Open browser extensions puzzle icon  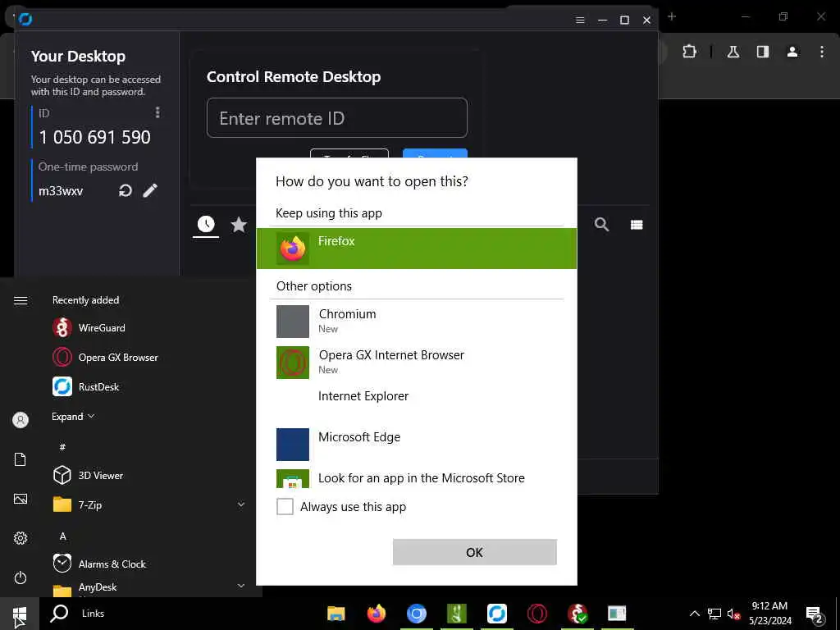[x=689, y=52]
